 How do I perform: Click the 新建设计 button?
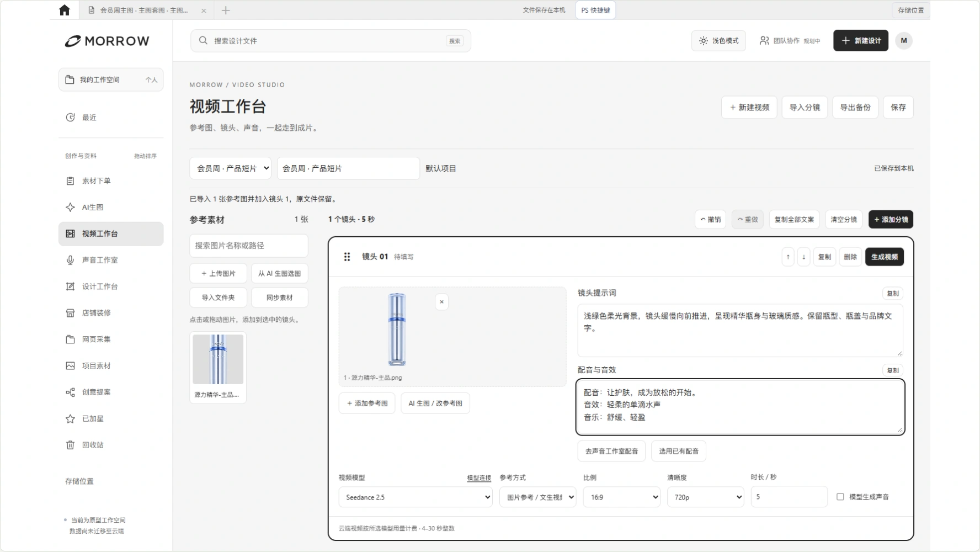(861, 41)
